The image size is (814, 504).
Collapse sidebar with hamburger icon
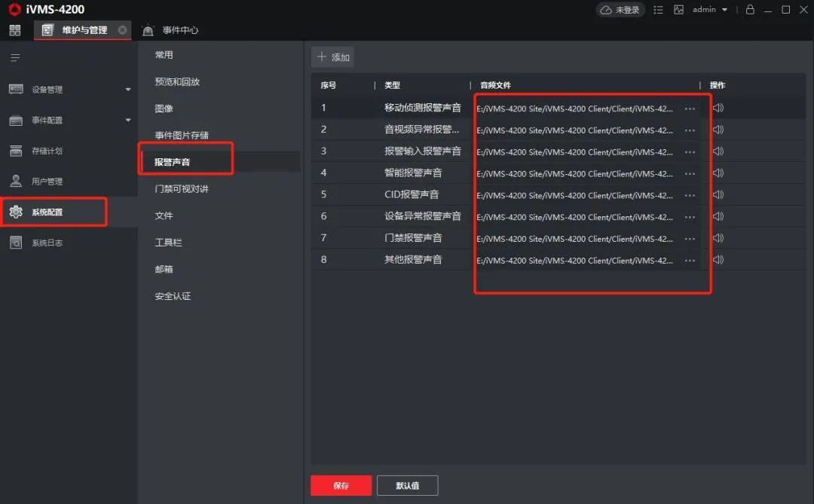[15, 58]
